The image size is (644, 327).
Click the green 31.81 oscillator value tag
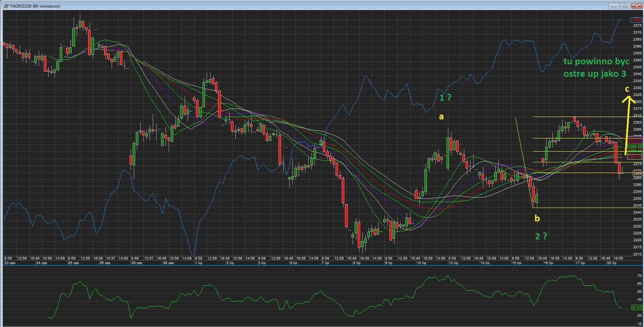(636, 307)
